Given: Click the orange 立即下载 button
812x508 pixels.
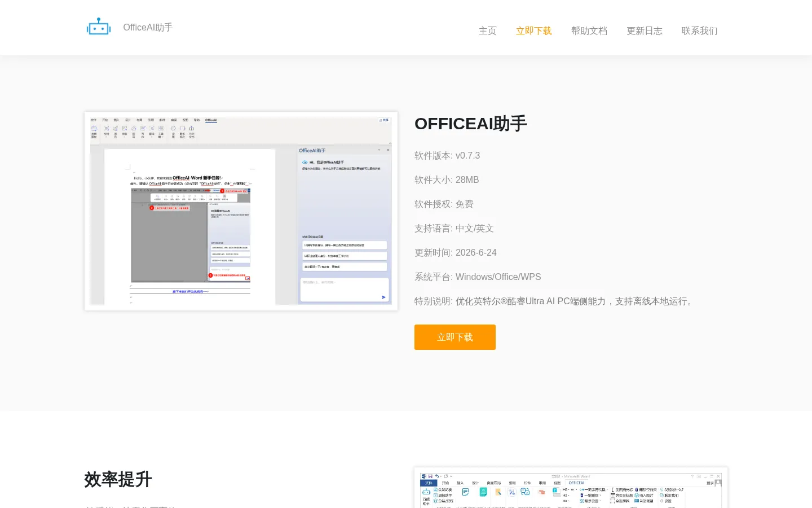Looking at the screenshot, I should click(455, 337).
